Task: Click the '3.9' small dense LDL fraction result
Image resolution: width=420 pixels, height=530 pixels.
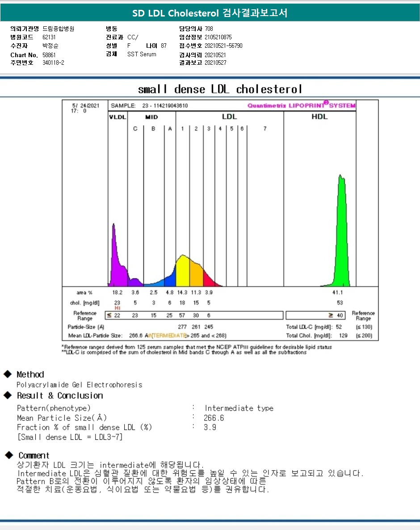Action: click(x=210, y=427)
